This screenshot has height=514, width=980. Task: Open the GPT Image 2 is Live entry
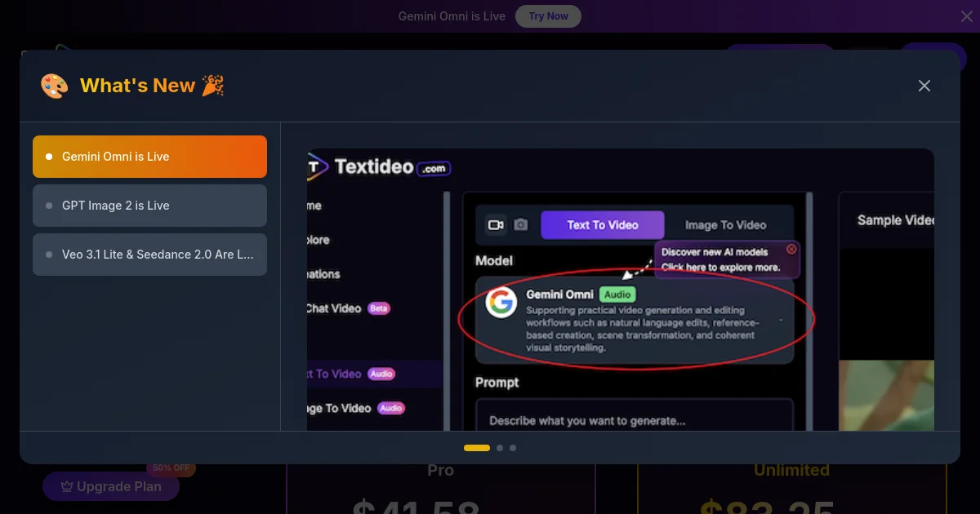pos(149,206)
